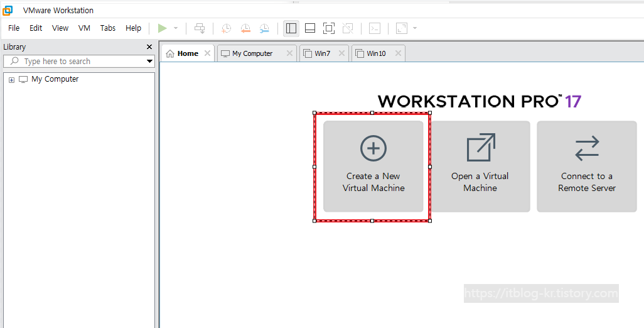Click Create a New Virtual Machine
Screen dimensions: 644x328
click(x=373, y=167)
